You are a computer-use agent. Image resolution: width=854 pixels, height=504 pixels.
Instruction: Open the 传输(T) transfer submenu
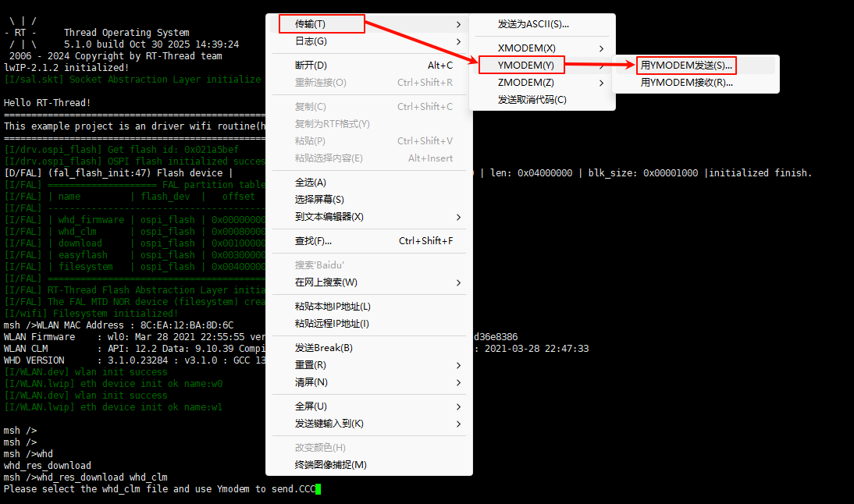click(321, 23)
